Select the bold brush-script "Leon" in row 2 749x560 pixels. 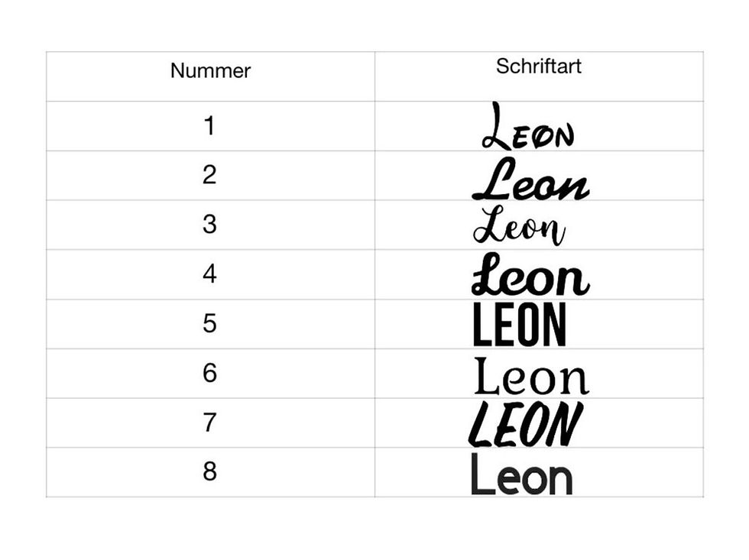[x=530, y=181]
